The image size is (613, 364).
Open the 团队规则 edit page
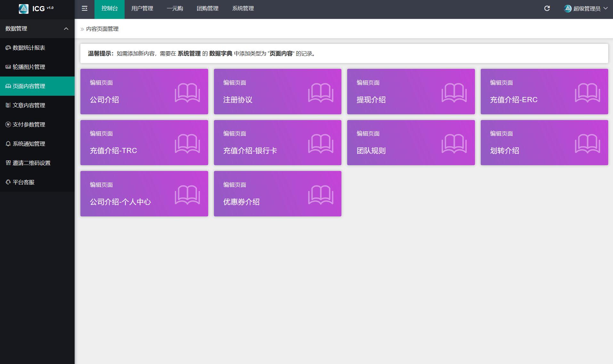coord(411,142)
